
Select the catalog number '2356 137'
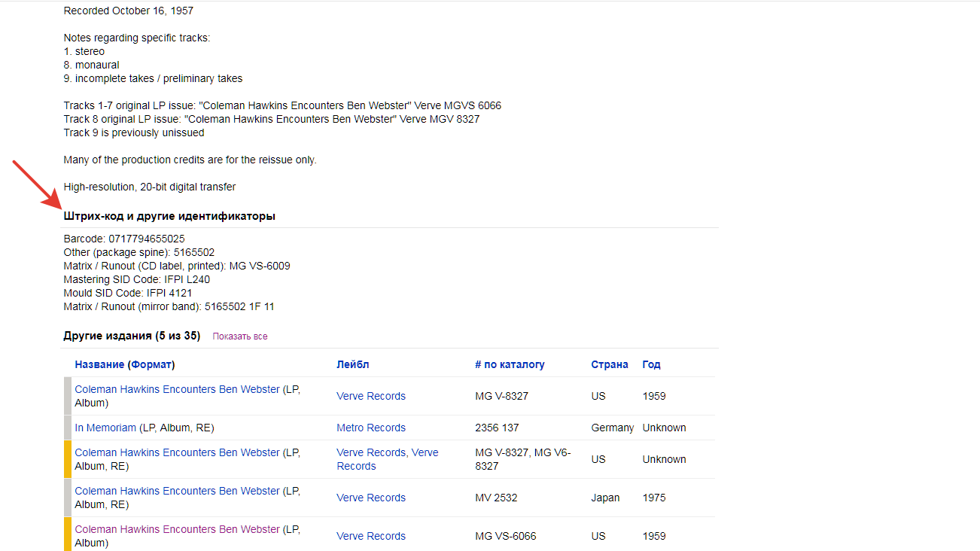498,428
